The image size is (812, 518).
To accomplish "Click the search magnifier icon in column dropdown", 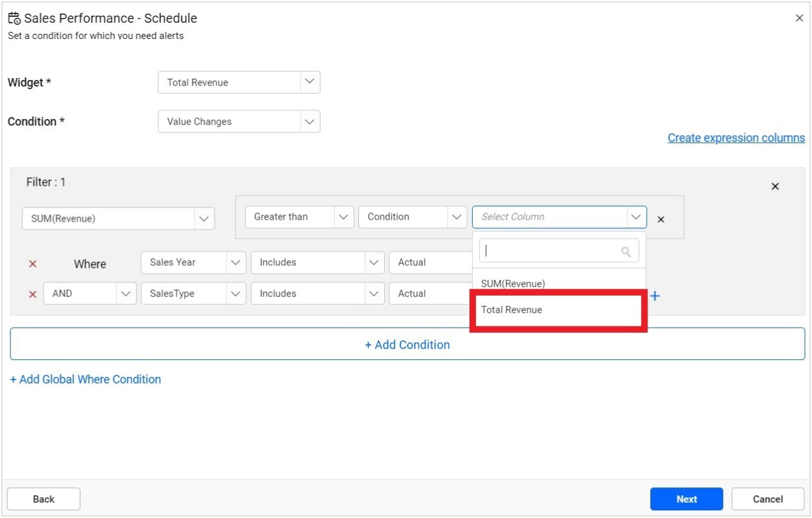I will (x=624, y=250).
